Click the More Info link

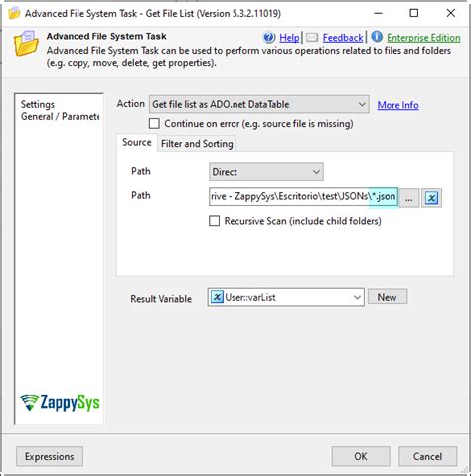pyautogui.click(x=398, y=105)
